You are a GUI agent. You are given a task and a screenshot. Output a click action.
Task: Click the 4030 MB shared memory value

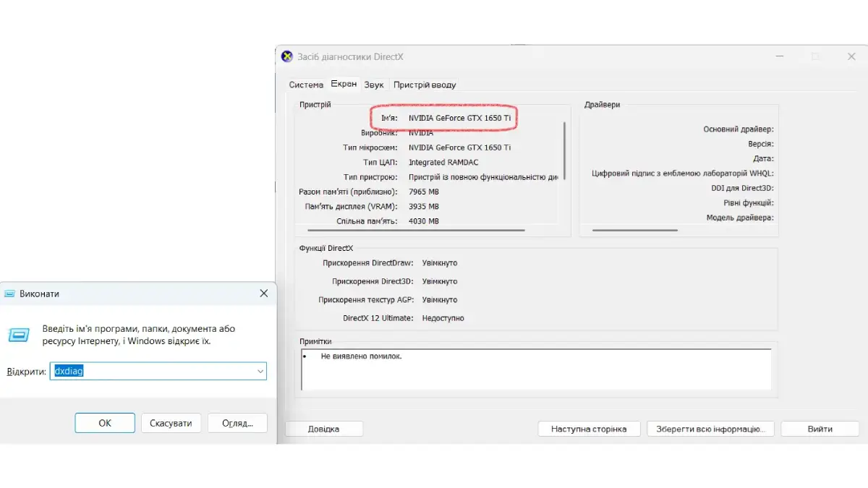coord(424,221)
